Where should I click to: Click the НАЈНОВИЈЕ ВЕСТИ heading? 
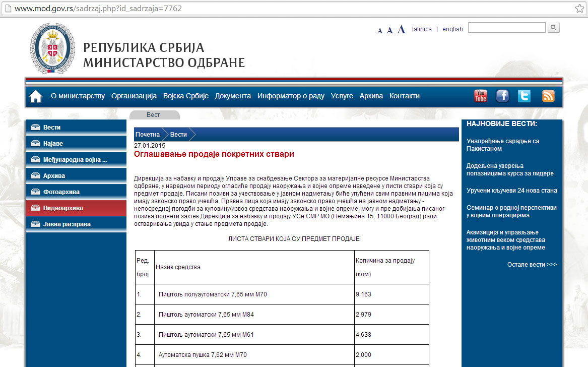click(x=502, y=124)
